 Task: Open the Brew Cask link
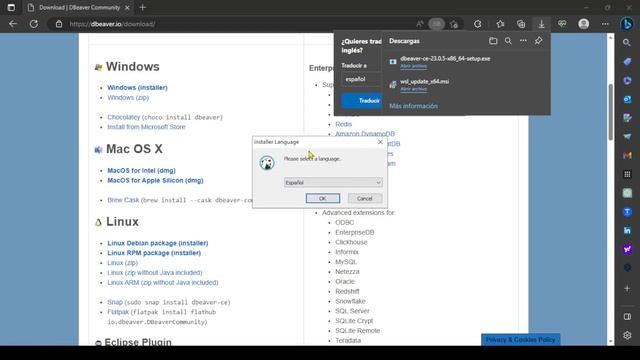click(123, 200)
